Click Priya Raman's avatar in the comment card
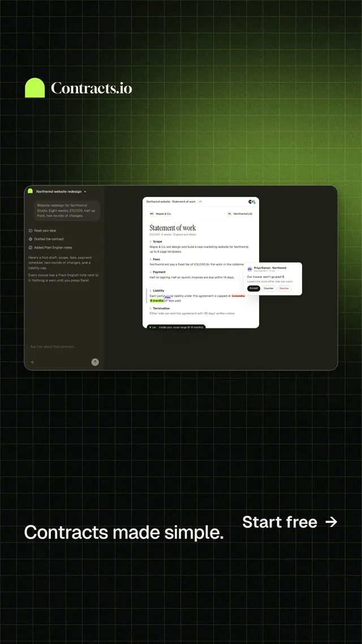This screenshot has height=644, width=362. (x=249, y=269)
